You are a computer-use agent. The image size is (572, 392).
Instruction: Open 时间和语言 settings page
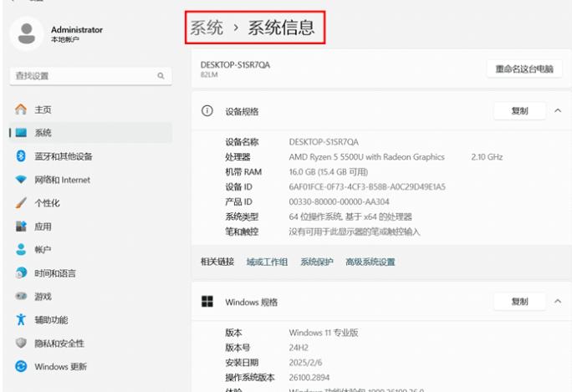point(90,272)
